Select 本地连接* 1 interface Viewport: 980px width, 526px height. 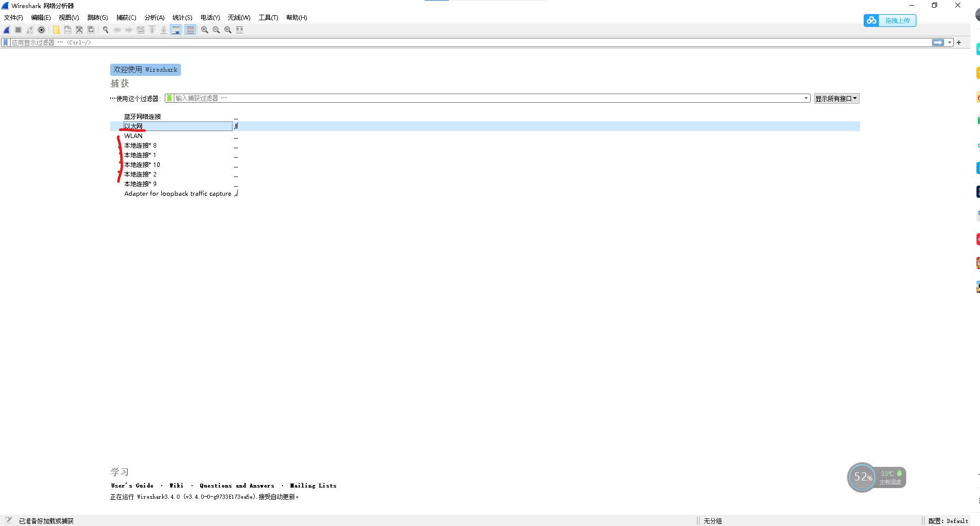pos(140,155)
